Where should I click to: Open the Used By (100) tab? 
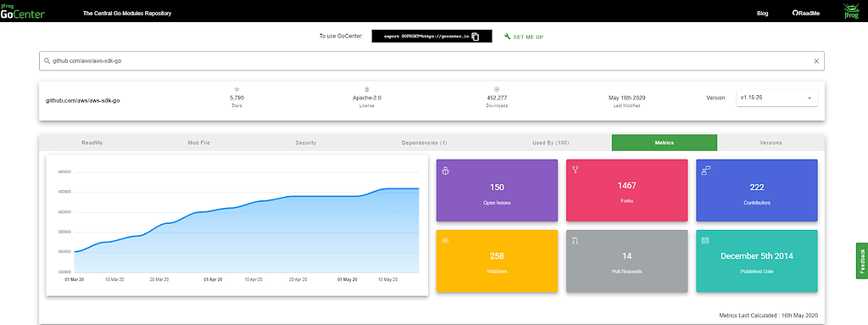[550, 143]
